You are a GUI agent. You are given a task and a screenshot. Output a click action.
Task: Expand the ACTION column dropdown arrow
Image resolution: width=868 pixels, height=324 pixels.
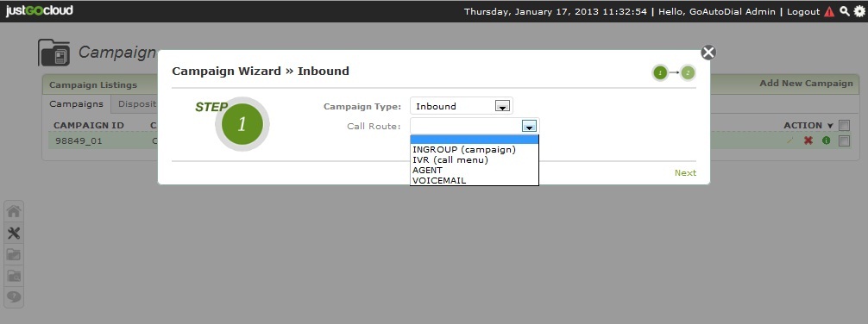830,126
